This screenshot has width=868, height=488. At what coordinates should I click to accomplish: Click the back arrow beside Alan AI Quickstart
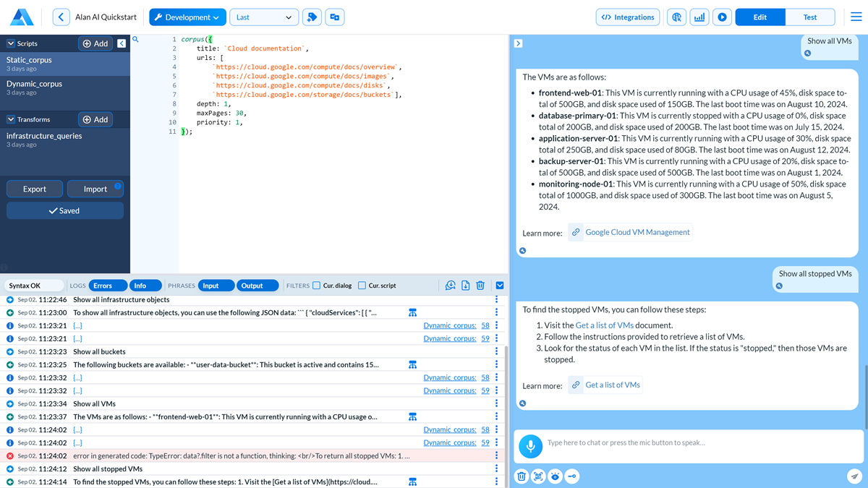click(x=61, y=17)
